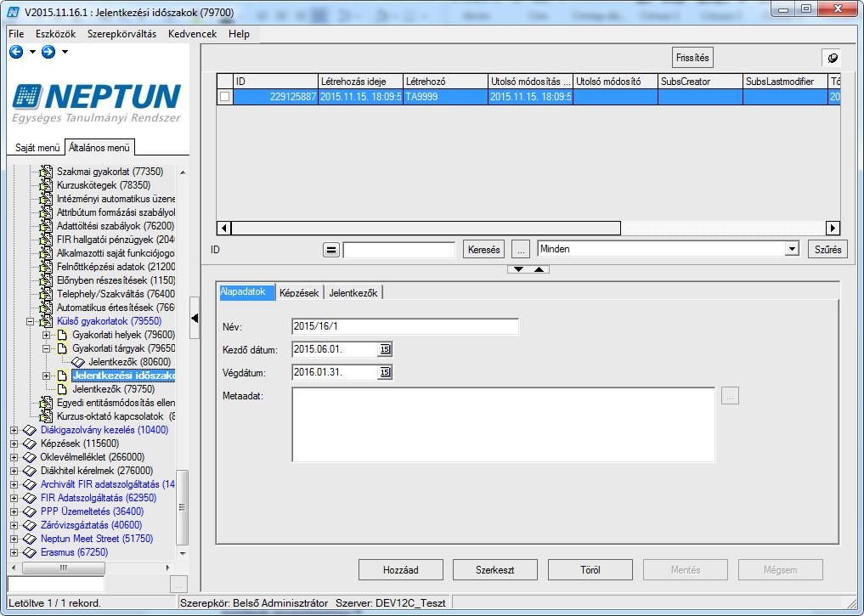
Task: Open Kezdő dátum calendar picker
Action: [385, 348]
